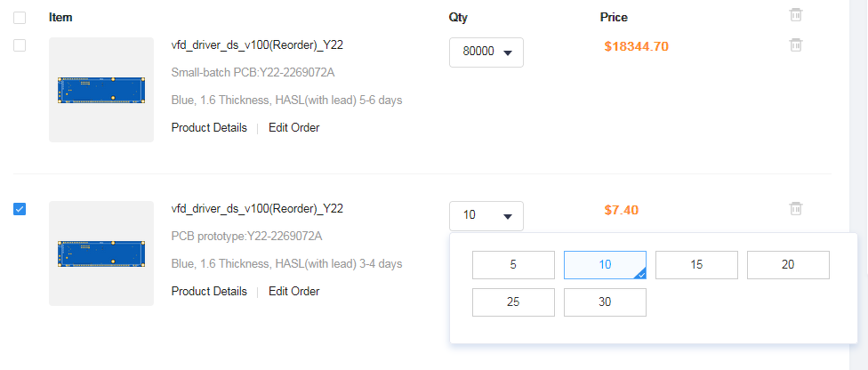868x370 pixels.
Task: Collapse the open 10 quantity dropdown
Action: (x=486, y=216)
